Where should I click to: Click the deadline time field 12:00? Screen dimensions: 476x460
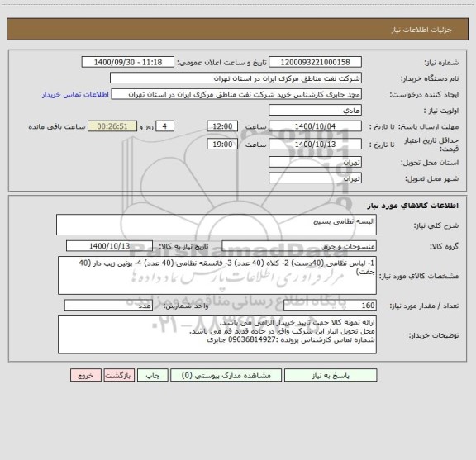222,126
